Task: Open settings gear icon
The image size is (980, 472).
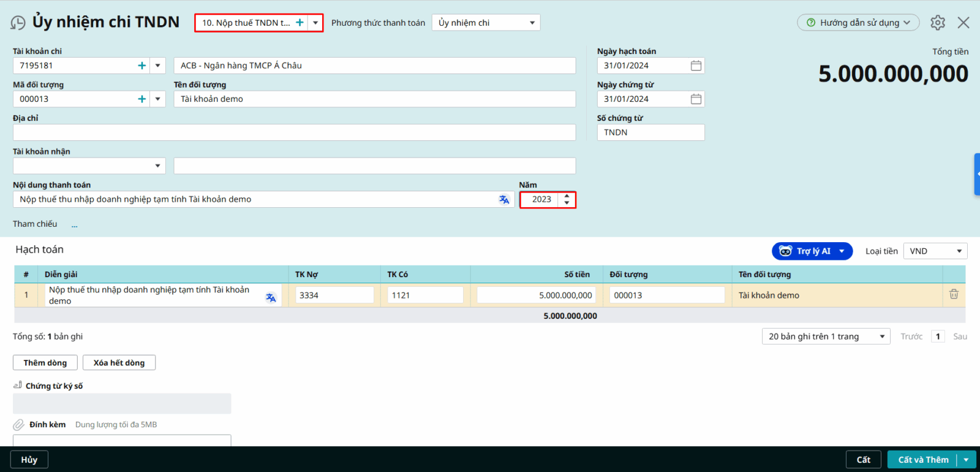Action: click(x=937, y=23)
